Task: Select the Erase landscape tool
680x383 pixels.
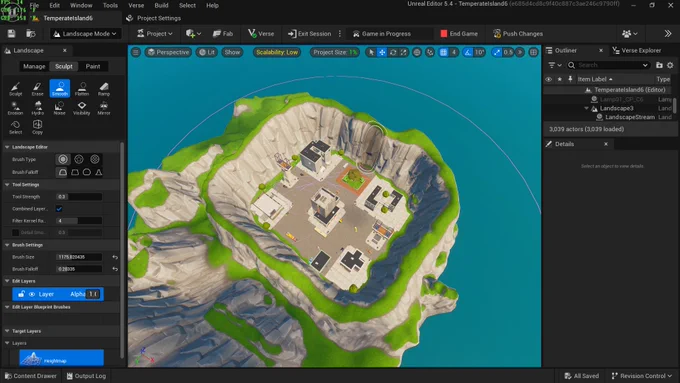Action: [x=37, y=88]
